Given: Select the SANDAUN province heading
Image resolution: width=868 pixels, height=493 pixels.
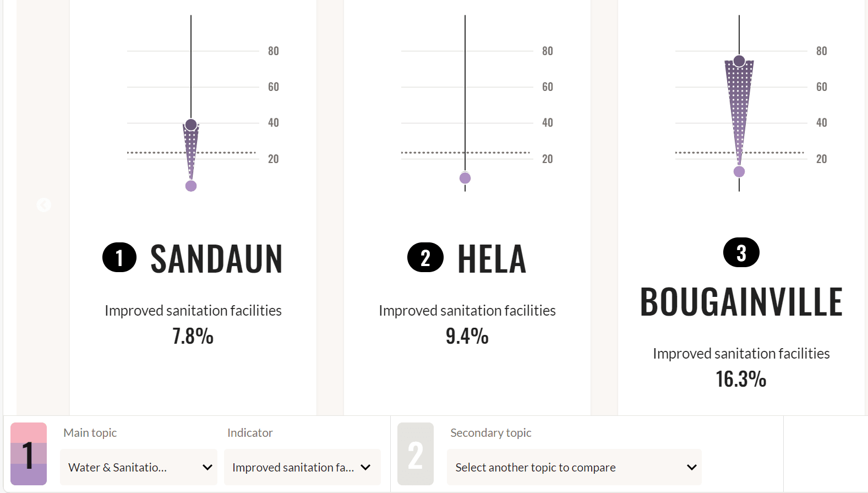Looking at the screenshot, I should 216,259.
